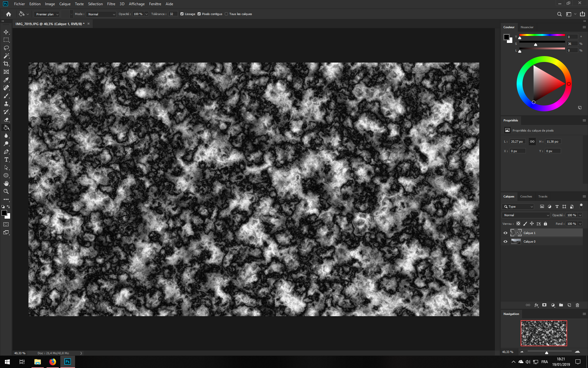Image resolution: width=588 pixels, height=368 pixels.
Task: Open the Filtre menu
Action: click(111, 4)
